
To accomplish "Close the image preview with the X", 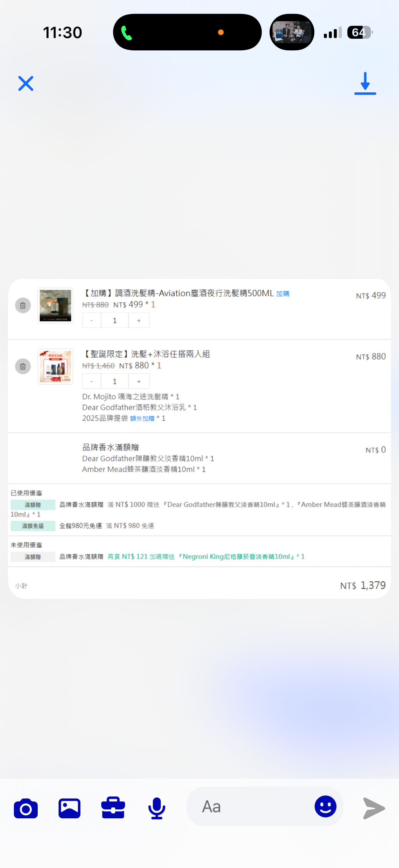I will (x=25, y=83).
